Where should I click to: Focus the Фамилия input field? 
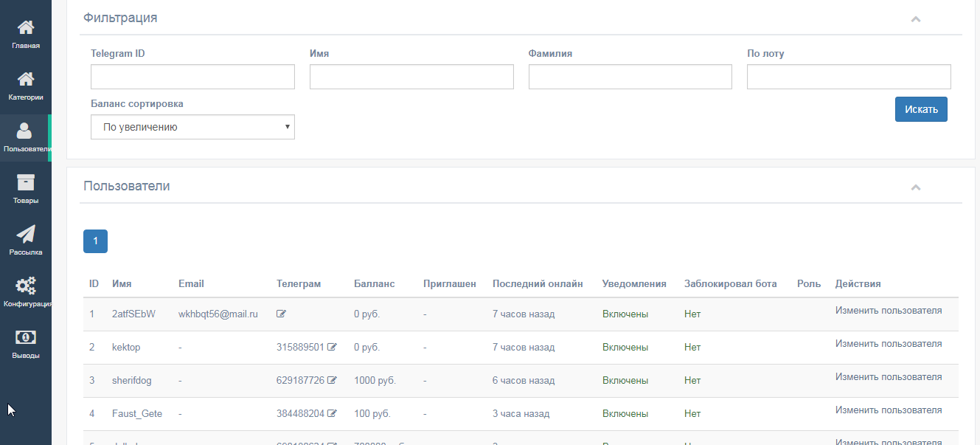click(630, 77)
